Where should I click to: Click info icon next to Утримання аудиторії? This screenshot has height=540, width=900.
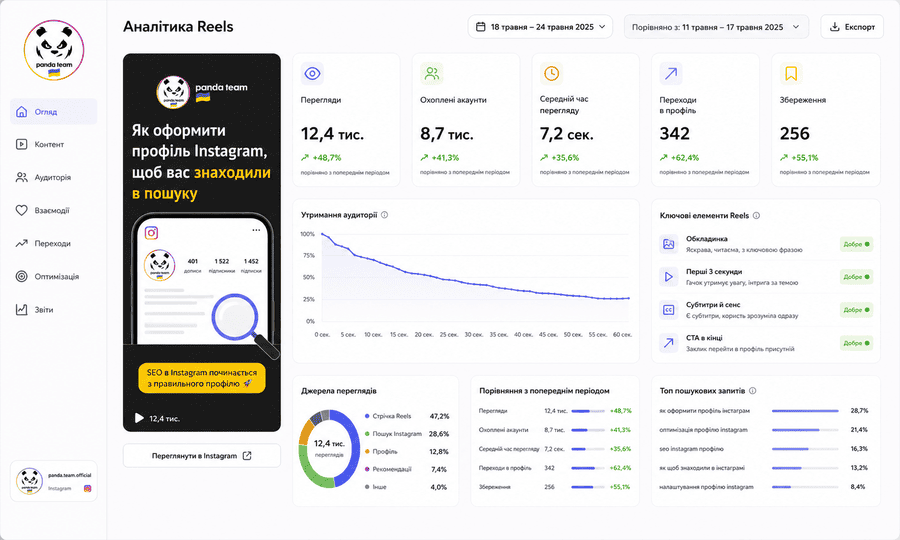point(385,215)
